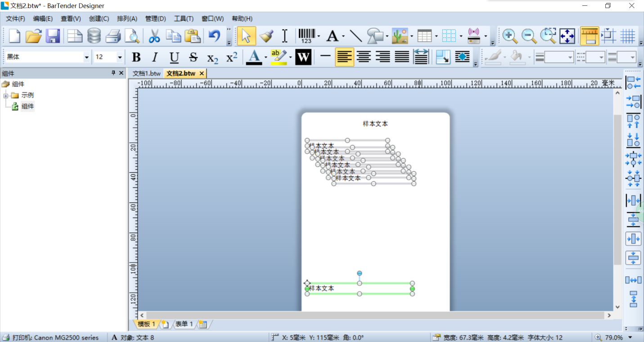Open the highlight color dropdown arrow
Viewport: 644px width, 342px height.
point(290,57)
